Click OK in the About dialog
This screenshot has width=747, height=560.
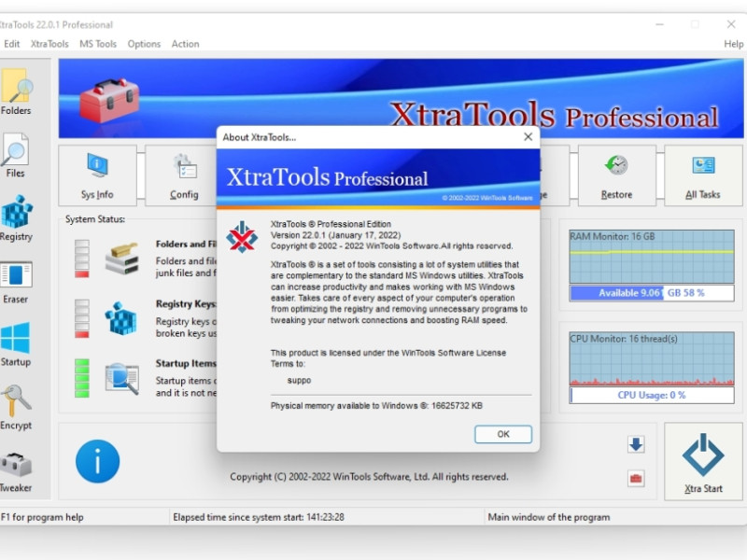coord(503,434)
